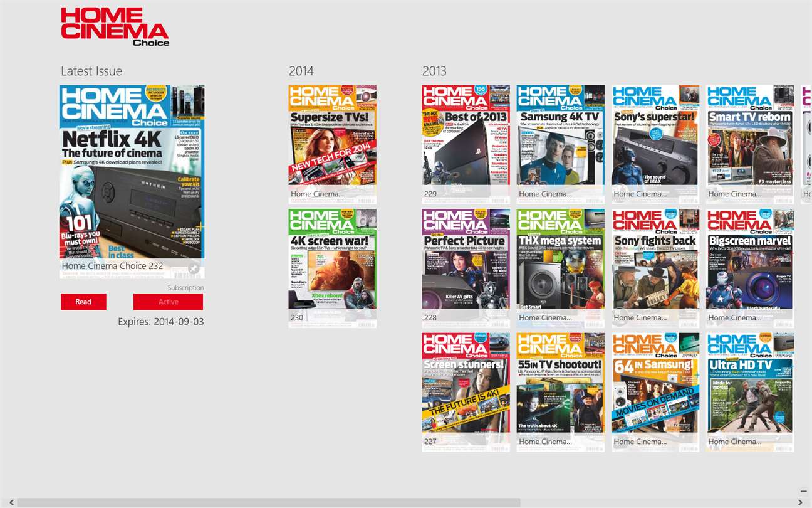The image size is (812, 508).
Task: Click the Home Cinema Choice 232 title
Action: (112, 266)
